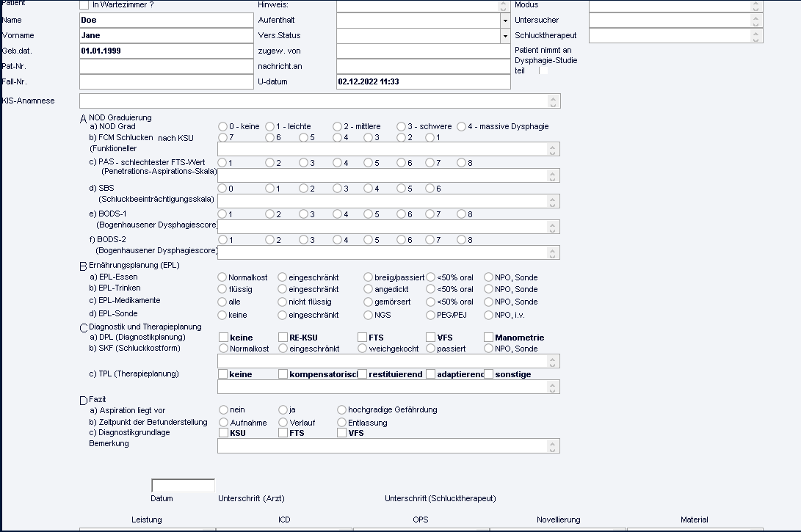
Task: Enable the Dysphagie-Studie participation checkbox
Action: [543, 70]
